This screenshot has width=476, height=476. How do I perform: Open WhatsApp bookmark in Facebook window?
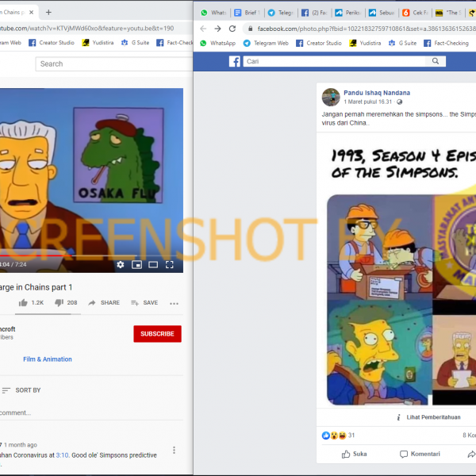[x=218, y=43]
